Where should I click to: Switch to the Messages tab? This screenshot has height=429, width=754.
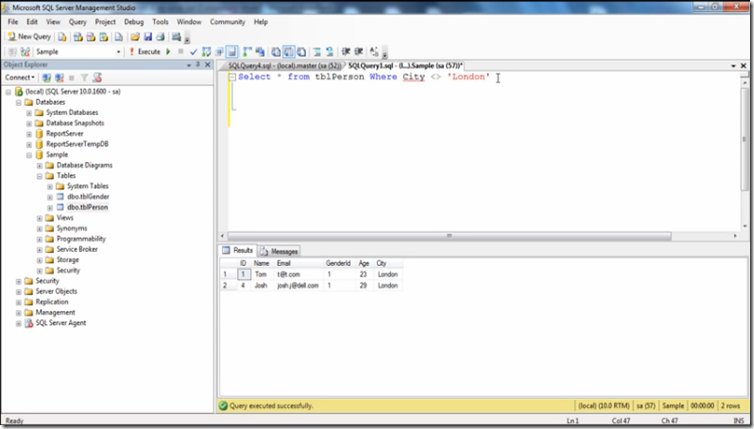tap(279, 251)
